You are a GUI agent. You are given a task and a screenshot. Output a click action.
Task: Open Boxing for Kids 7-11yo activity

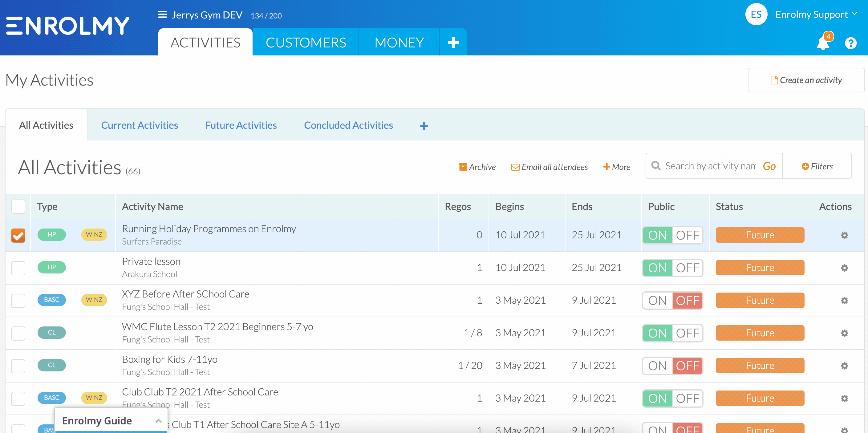pos(169,359)
